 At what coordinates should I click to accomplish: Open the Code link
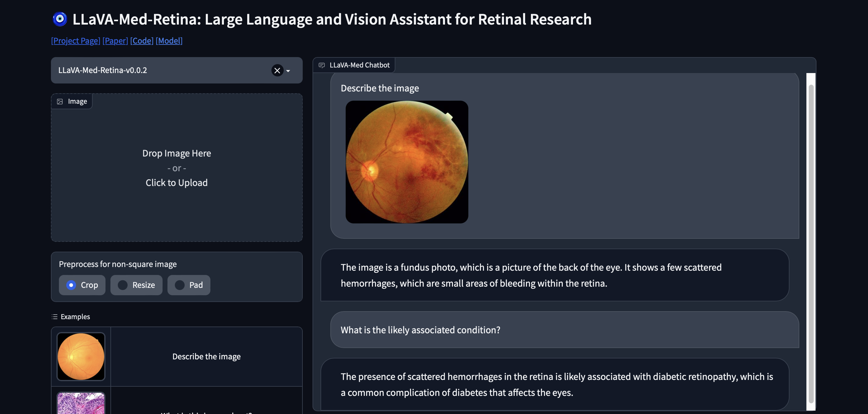pos(141,41)
